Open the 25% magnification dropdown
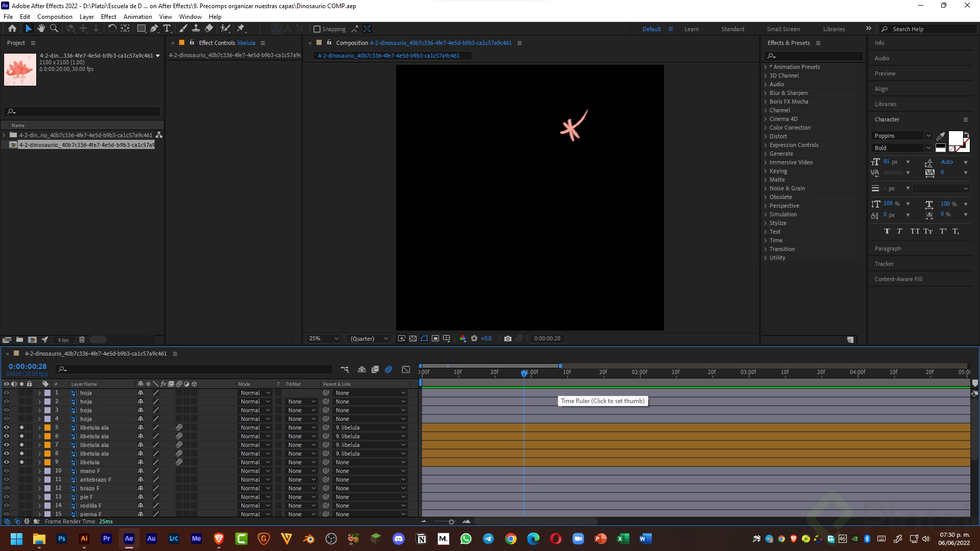 (324, 339)
